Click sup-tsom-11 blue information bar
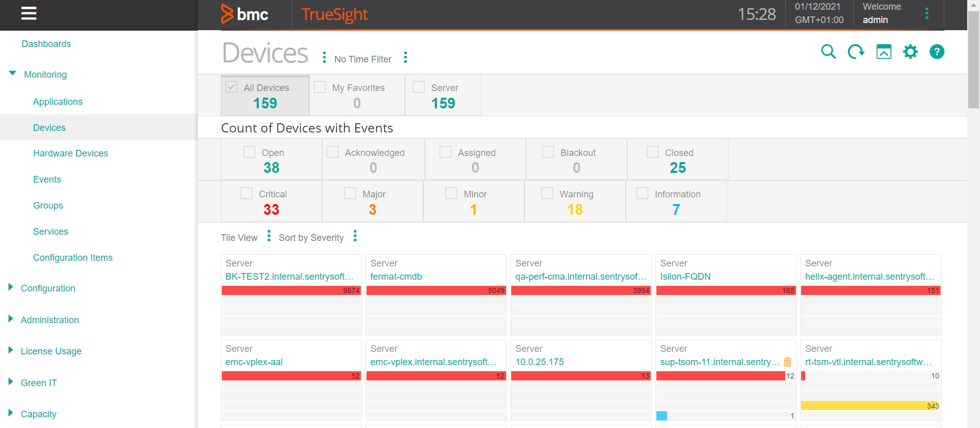This screenshot has height=428, width=980. click(662, 416)
